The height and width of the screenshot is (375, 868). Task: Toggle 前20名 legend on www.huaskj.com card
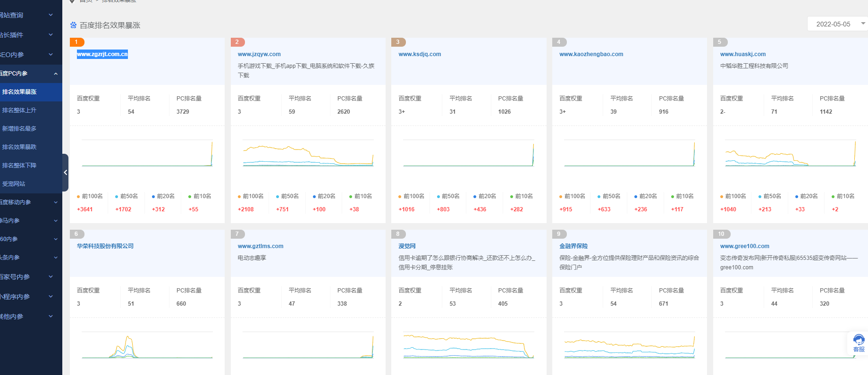[x=807, y=196]
